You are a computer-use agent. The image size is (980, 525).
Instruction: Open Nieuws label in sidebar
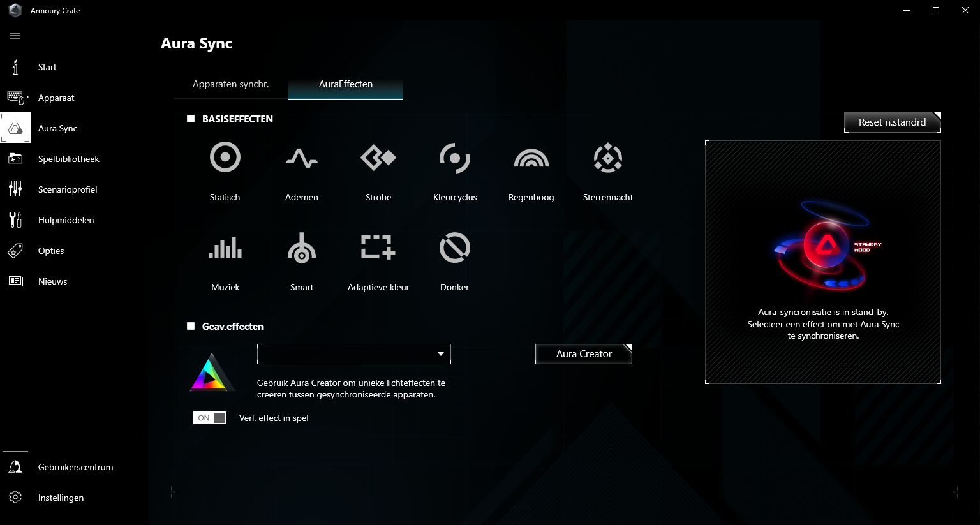coord(53,281)
